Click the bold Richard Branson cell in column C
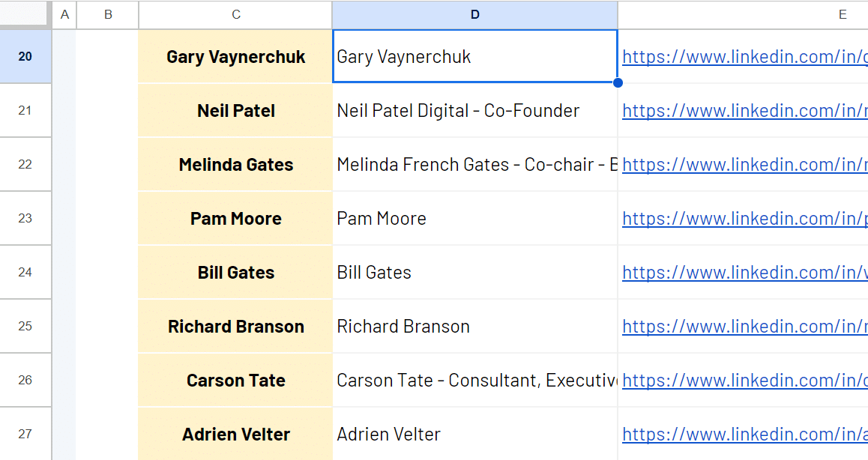Viewport: 868px width, 460px height. click(x=236, y=327)
